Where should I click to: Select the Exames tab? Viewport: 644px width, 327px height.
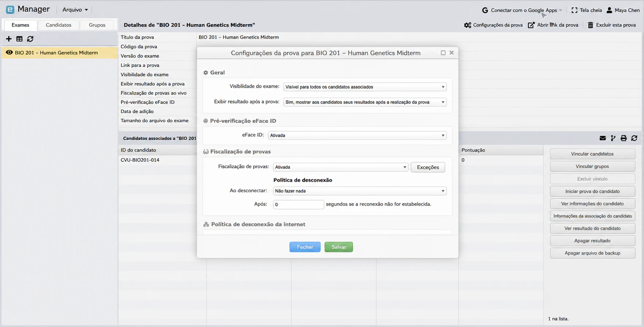click(21, 25)
